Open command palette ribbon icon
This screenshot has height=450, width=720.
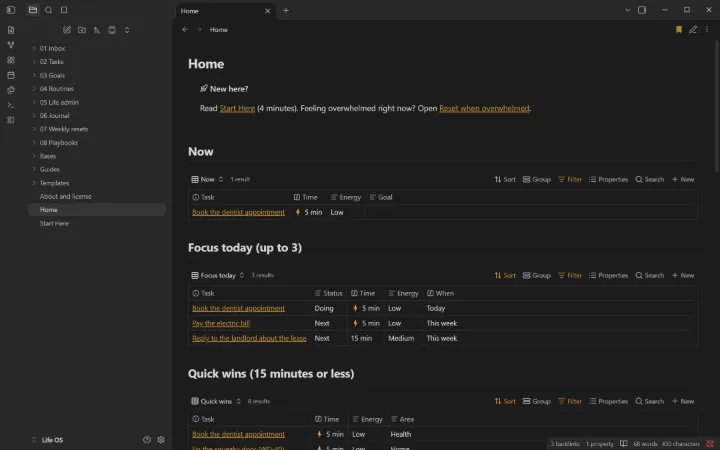[11, 105]
